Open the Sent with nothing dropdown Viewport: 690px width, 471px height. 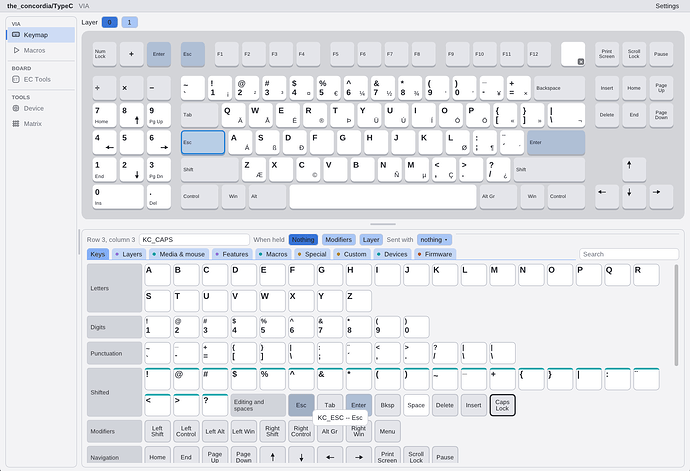434,239
